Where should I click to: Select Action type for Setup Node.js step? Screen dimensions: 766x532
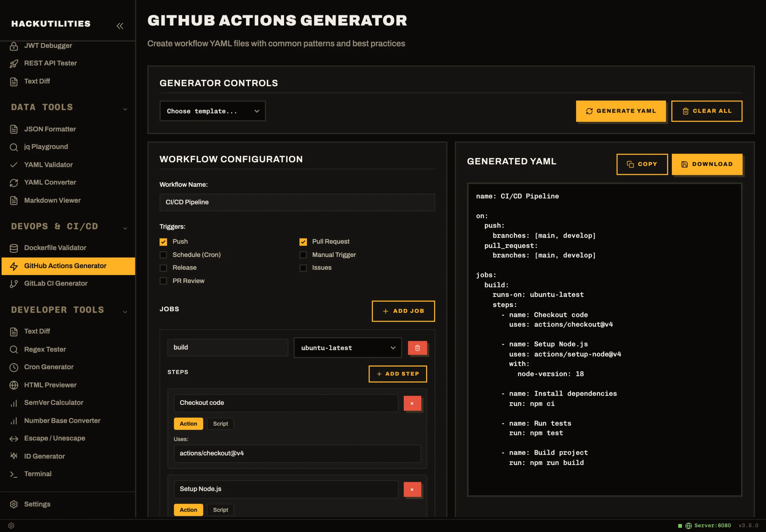point(188,510)
